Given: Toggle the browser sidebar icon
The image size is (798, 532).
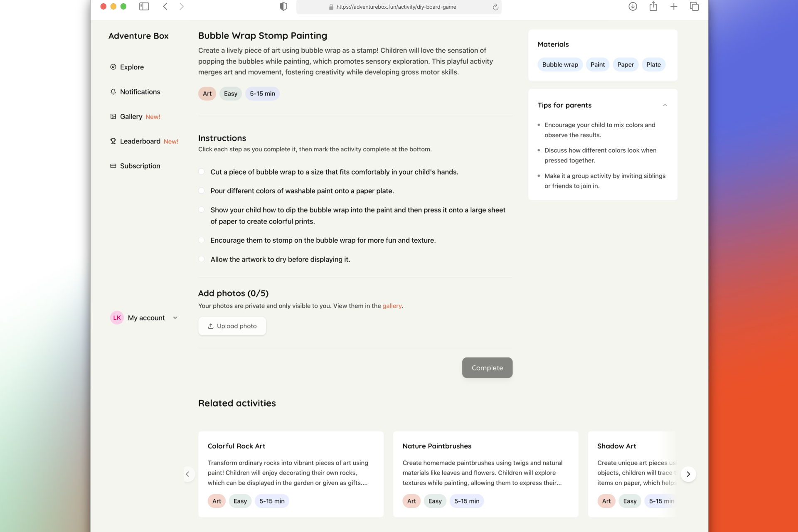Looking at the screenshot, I should point(144,7).
